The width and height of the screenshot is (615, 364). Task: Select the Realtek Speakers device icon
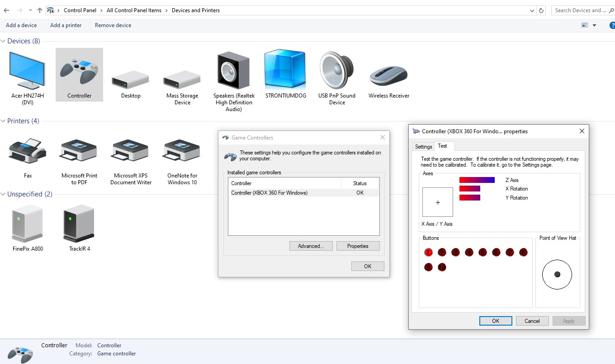234,70
